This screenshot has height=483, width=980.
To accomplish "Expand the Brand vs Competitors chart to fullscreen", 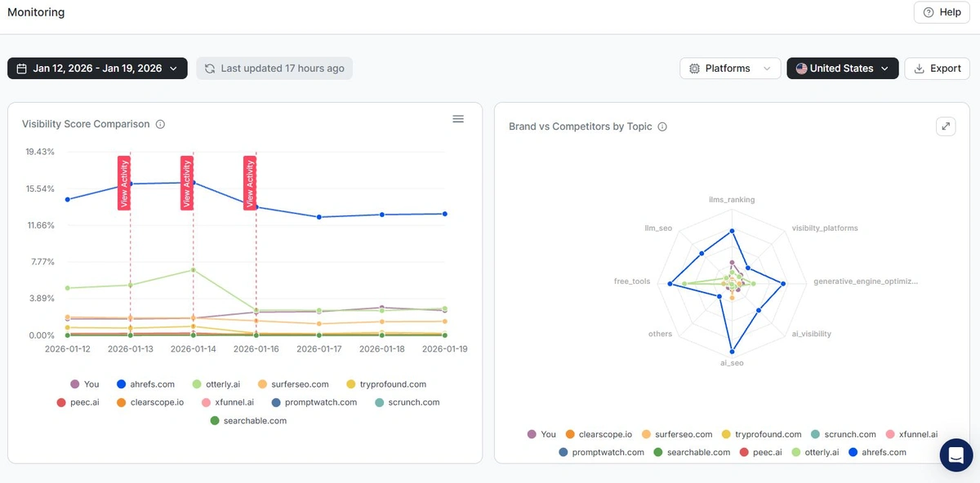I will [x=946, y=126].
